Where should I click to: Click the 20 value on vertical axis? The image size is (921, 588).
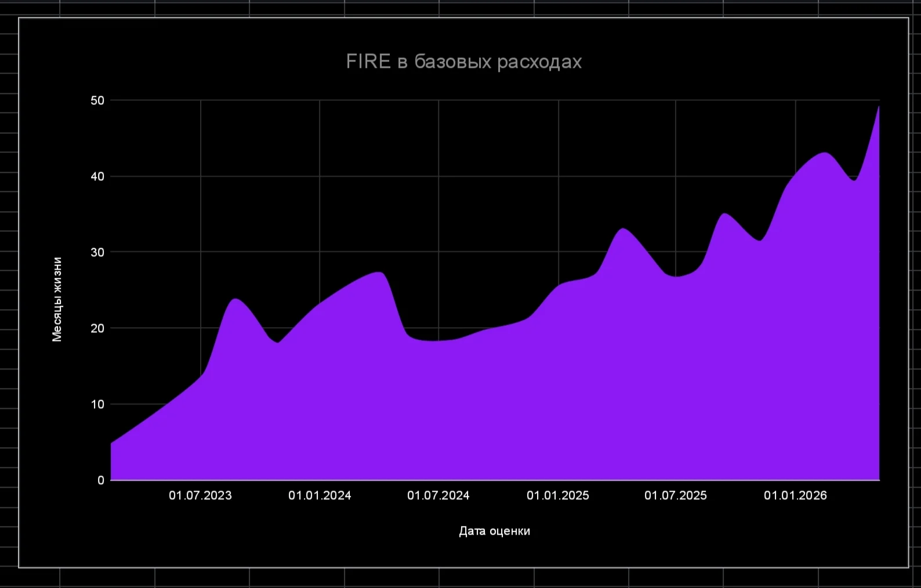click(x=97, y=328)
